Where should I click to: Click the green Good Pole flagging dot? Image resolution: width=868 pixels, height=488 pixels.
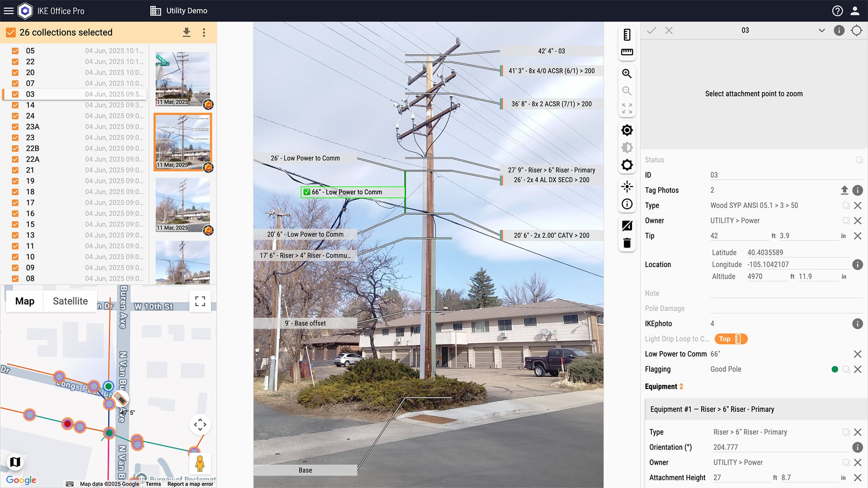click(835, 369)
